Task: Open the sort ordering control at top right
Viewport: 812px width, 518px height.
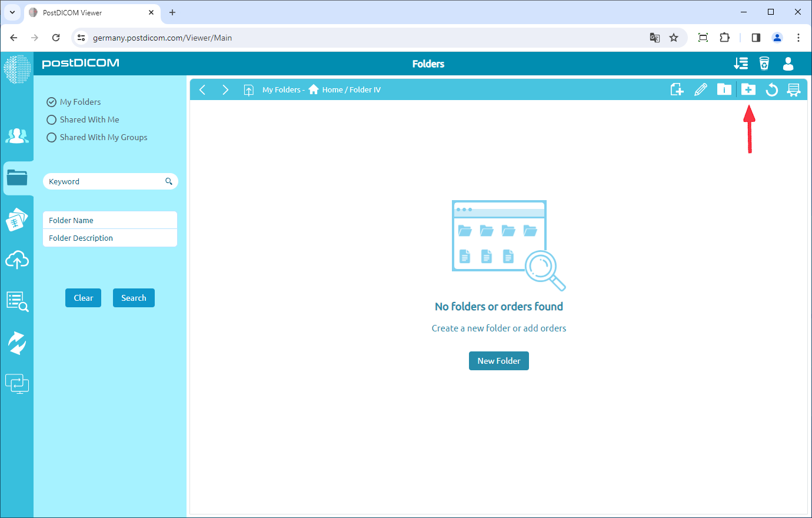Action: point(741,64)
